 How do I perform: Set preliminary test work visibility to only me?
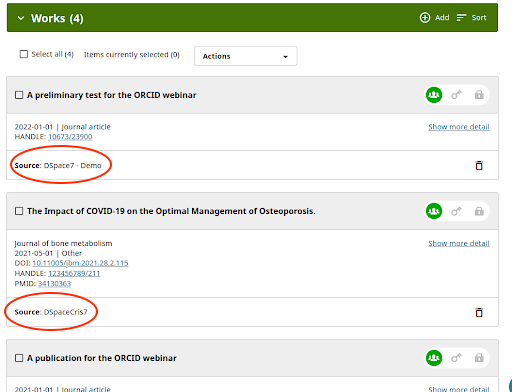click(479, 95)
